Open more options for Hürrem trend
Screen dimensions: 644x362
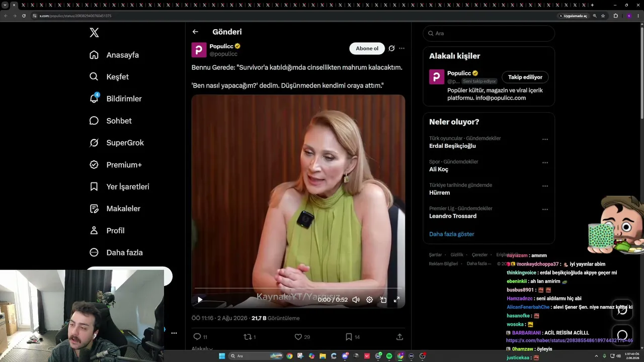(x=545, y=186)
